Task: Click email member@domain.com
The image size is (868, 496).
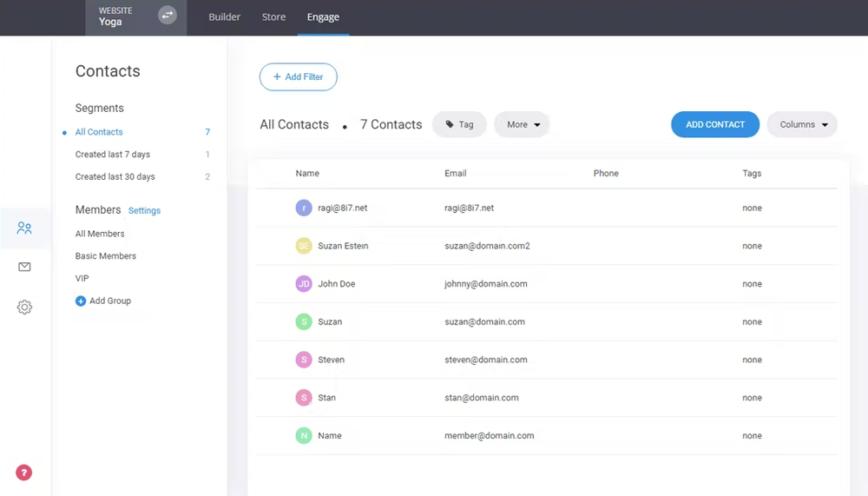Action: point(490,435)
